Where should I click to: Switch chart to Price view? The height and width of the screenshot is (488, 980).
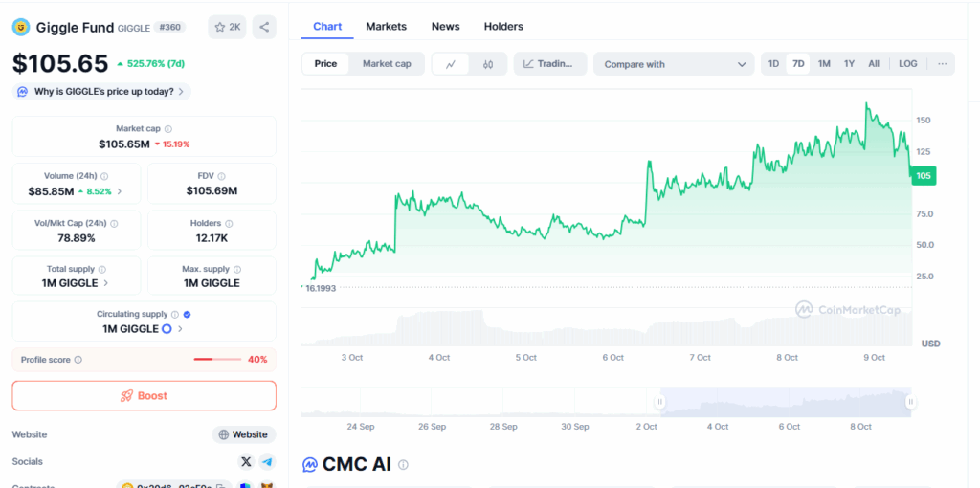pyautogui.click(x=325, y=64)
